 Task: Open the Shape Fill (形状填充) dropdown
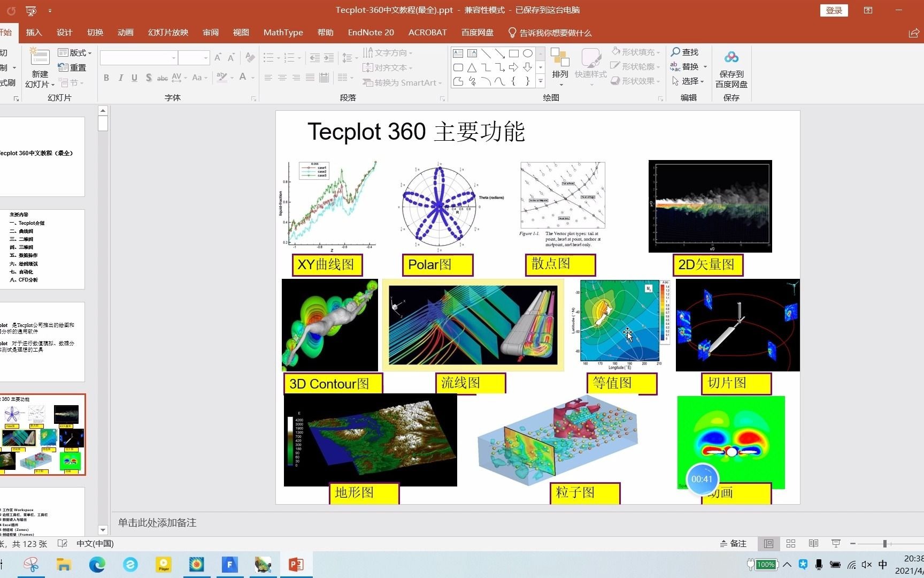pos(635,52)
